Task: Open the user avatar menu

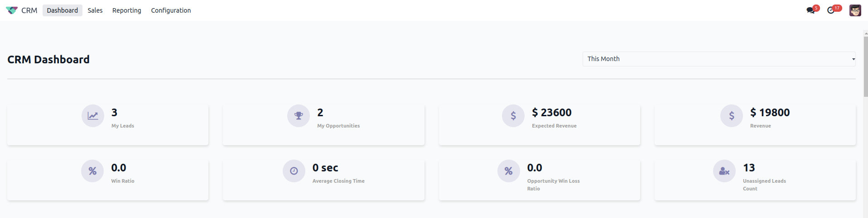Action: pos(855,10)
